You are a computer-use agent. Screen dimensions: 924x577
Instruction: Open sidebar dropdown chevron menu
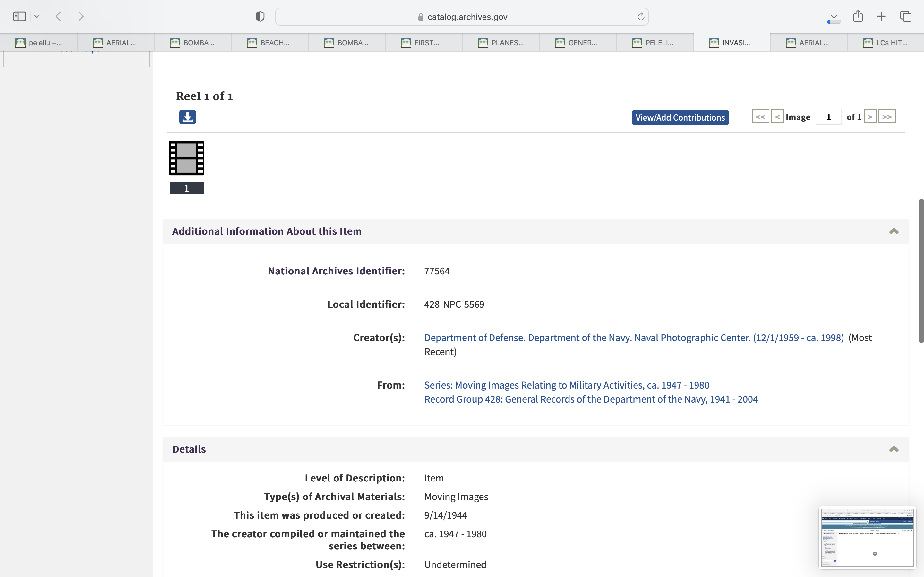[x=37, y=16]
